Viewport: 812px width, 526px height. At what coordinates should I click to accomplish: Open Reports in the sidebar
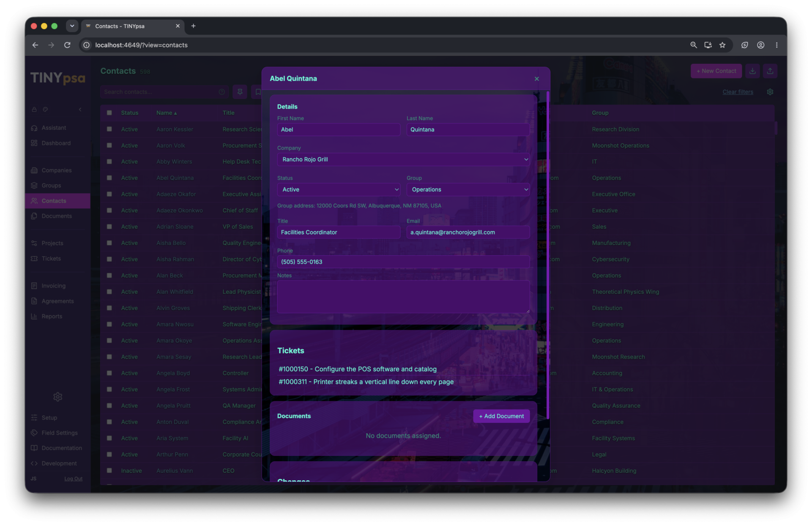pyautogui.click(x=52, y=316)
